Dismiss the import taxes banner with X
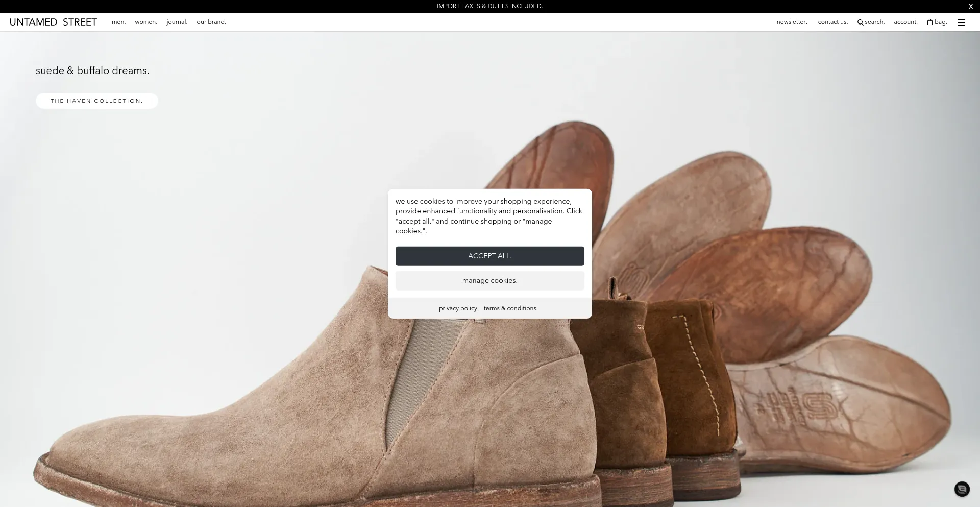 point(970,6)
